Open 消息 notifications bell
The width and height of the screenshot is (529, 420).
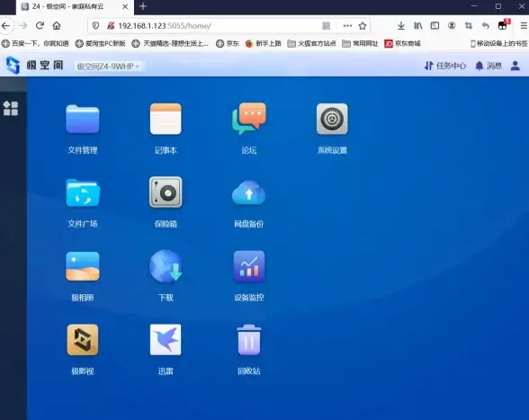[x=489, y=66]
